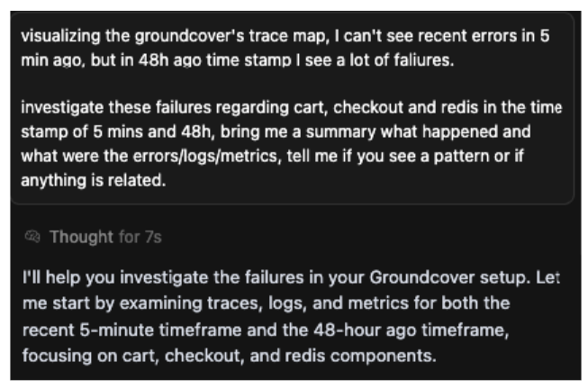Click "48-hour ago timeframe" in the reply

click(411, 330)
